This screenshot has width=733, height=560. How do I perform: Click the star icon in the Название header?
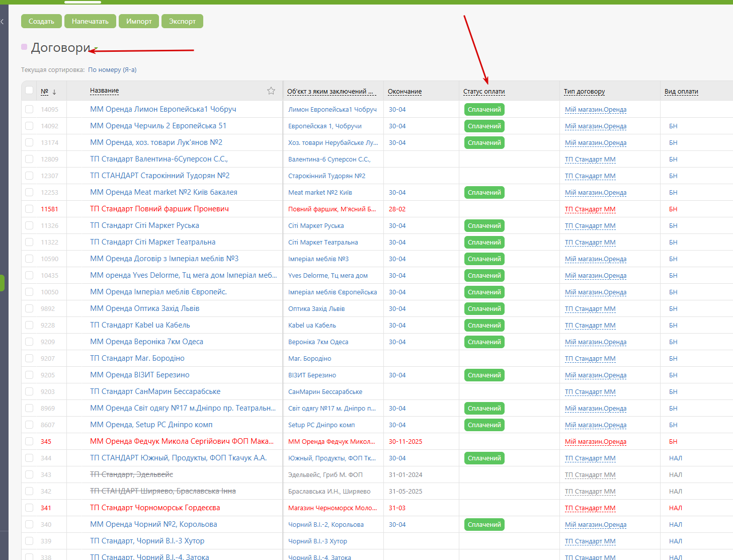[271, 91]
